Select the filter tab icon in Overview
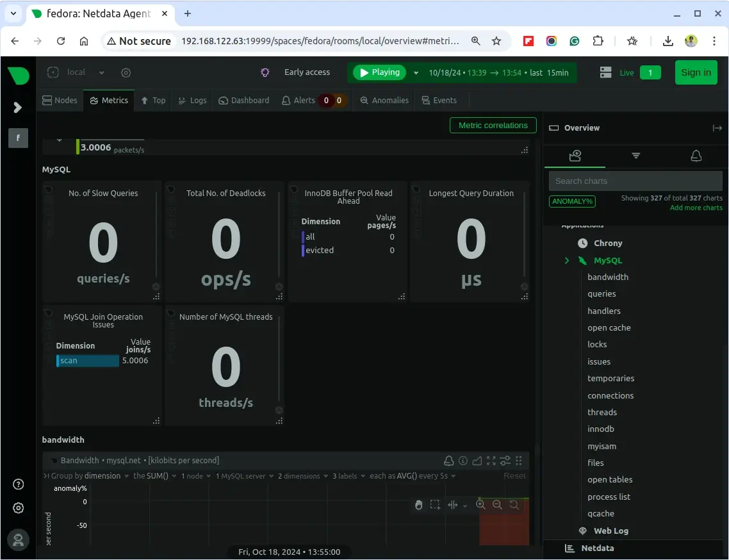The width and height of the screenshot is (729, 560). point(635,155)
